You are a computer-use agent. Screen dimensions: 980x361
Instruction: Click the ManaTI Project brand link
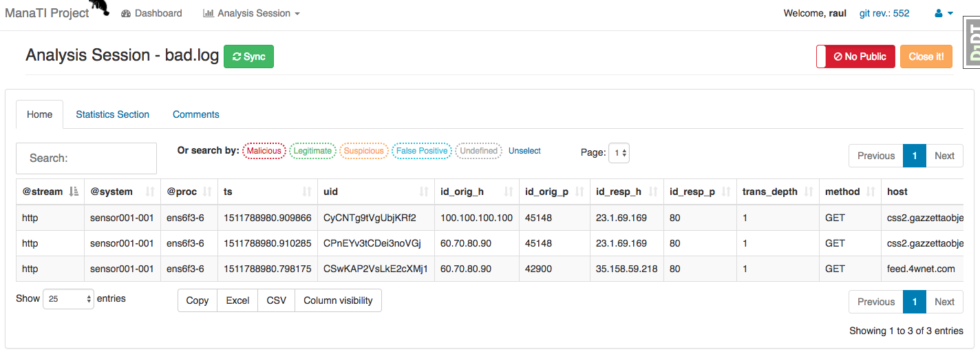(x=47, y=12)
